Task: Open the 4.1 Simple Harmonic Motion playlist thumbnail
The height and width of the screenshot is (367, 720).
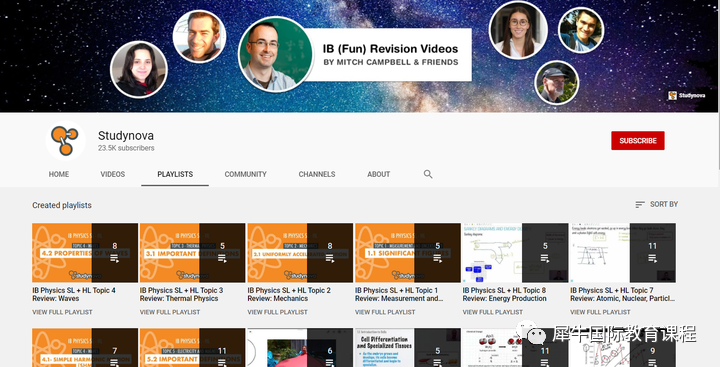Action: point(85,347)
